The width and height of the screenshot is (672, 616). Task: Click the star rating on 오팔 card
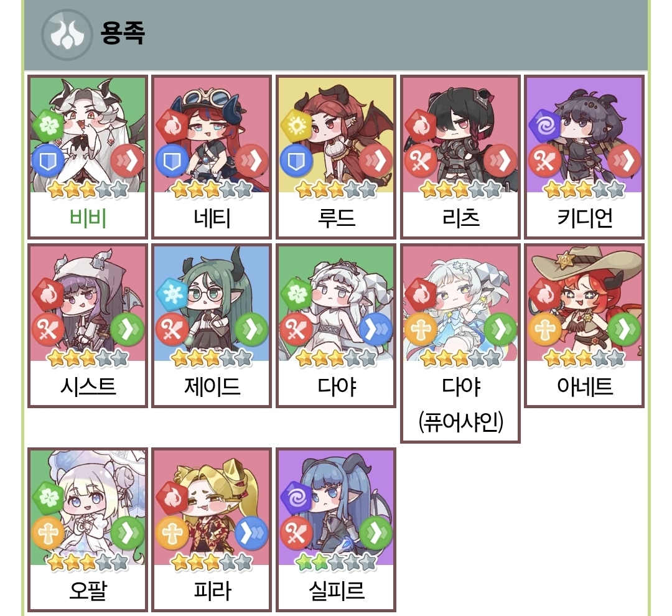tap(88, 562)
